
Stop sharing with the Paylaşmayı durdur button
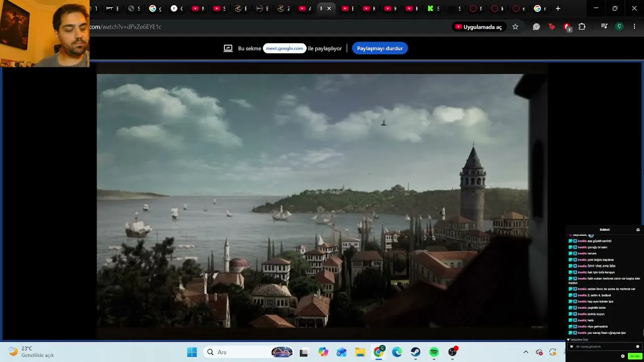[380, 48]
